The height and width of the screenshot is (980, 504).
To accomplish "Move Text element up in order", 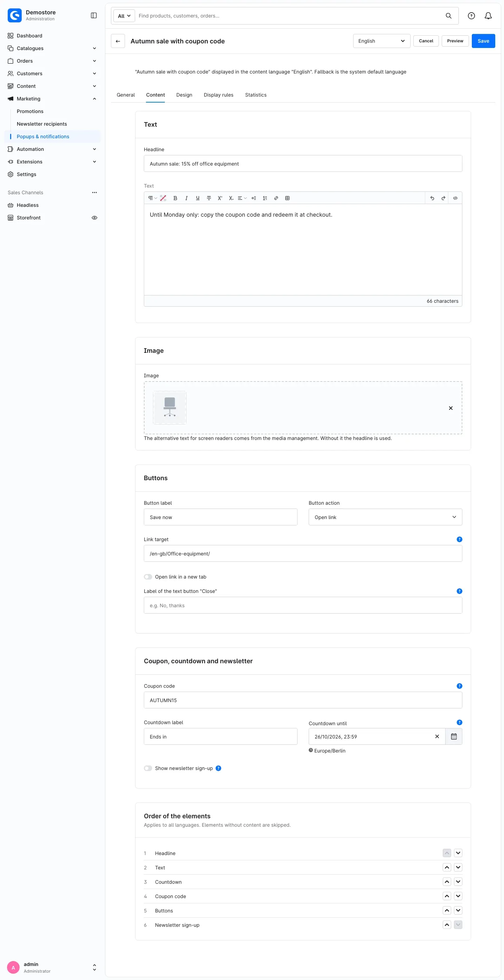I will point(447,867).
